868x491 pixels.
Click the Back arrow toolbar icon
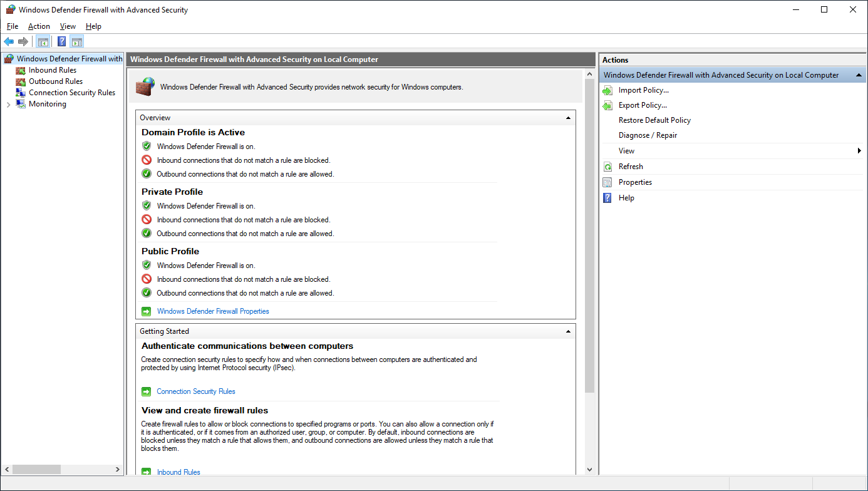[x=9, y=42]
